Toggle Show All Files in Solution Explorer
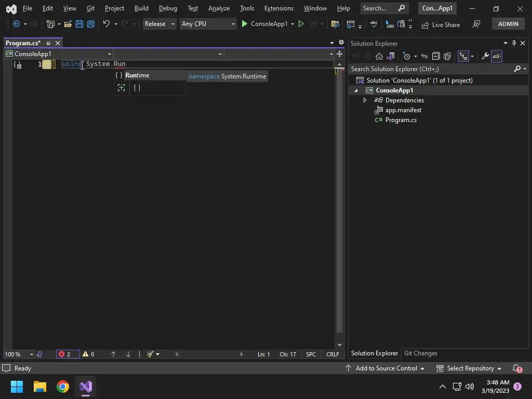532x399 pixels. tap(447, 56)
